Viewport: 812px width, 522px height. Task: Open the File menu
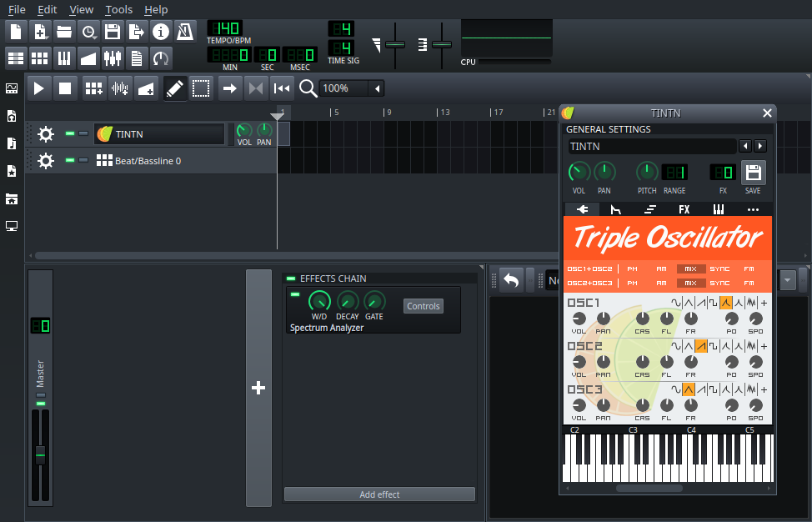coord(17,9)
